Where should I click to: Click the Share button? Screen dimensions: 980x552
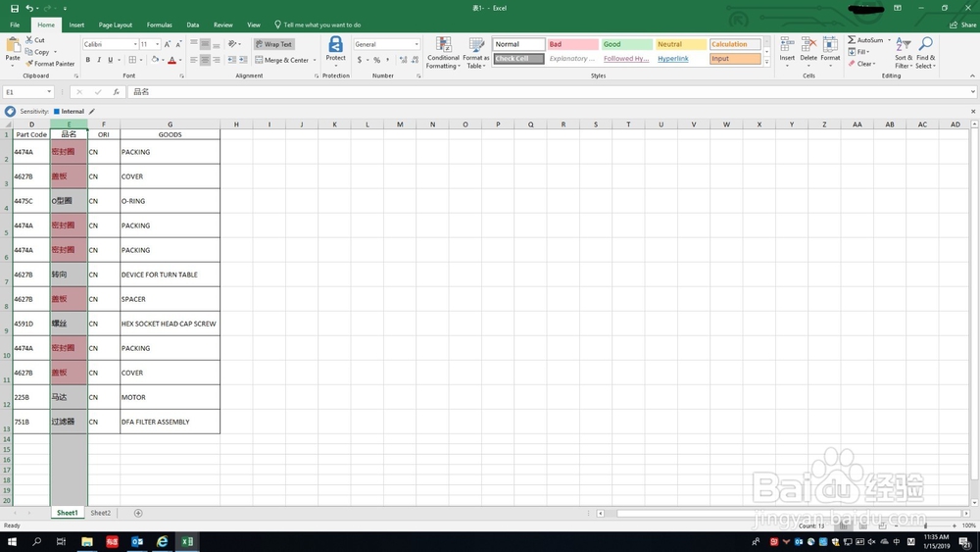pos(963,25)
